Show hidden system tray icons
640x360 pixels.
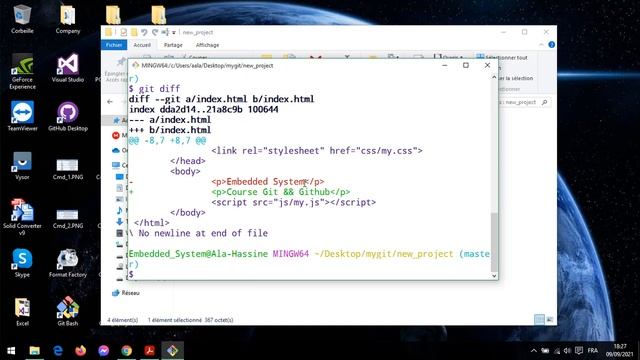point(533,351)
